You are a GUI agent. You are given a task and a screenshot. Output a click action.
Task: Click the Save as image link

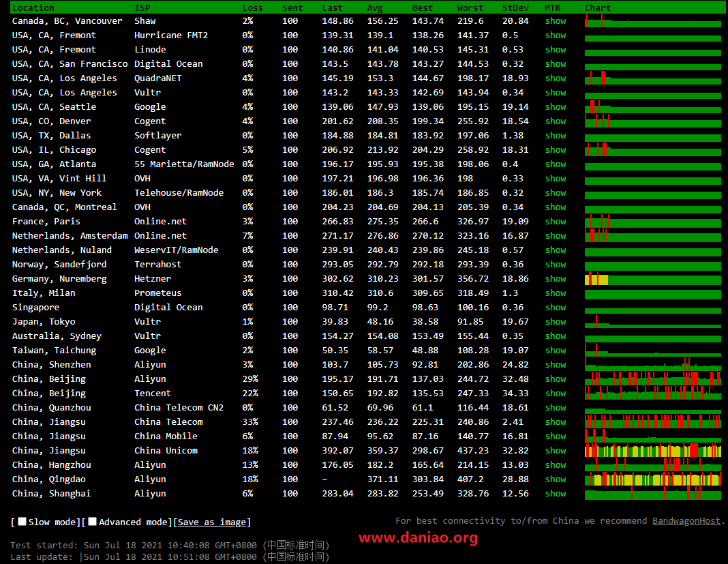[212, 522]
